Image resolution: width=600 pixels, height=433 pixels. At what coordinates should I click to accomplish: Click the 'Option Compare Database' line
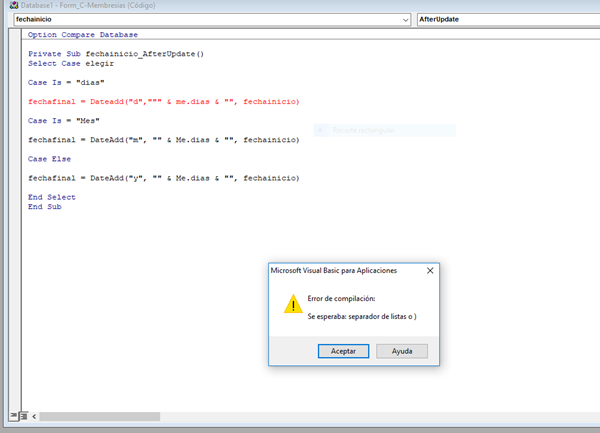[83, 35]
